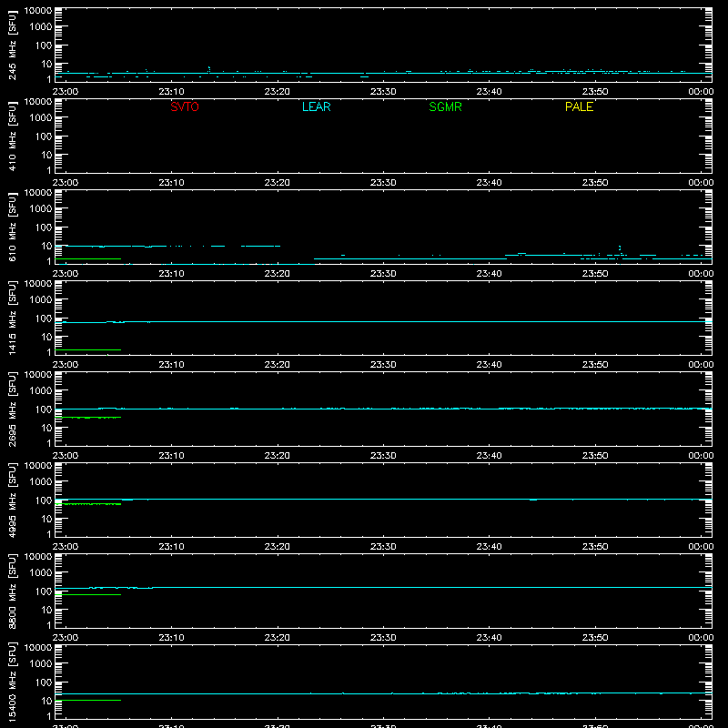Image resolution: width=728 pixels, height=728 pixels.
Task: Click 10000 tick label on 15400 MHz plot
Action: point(38,647)
